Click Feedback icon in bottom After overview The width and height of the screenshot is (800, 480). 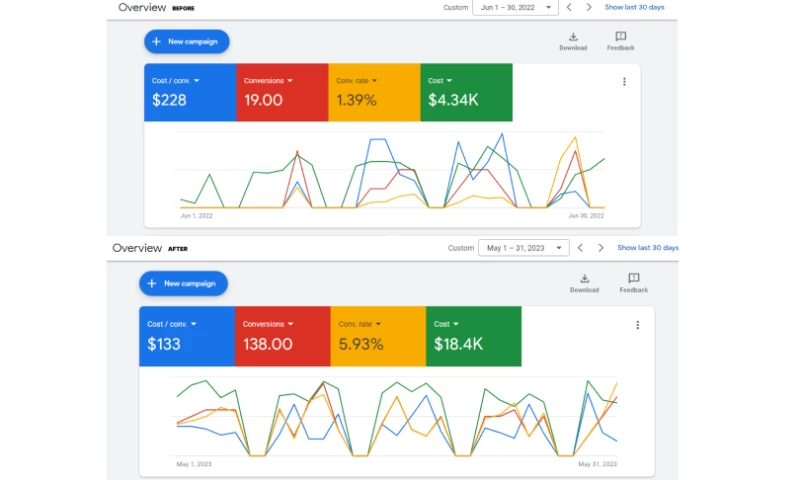click(633, 279)
